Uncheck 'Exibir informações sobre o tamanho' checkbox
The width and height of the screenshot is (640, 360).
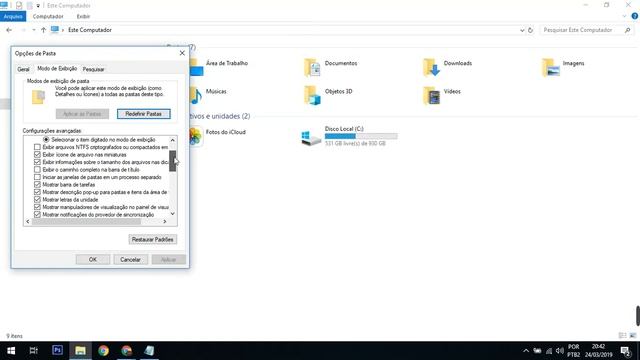tap(37, 162)
